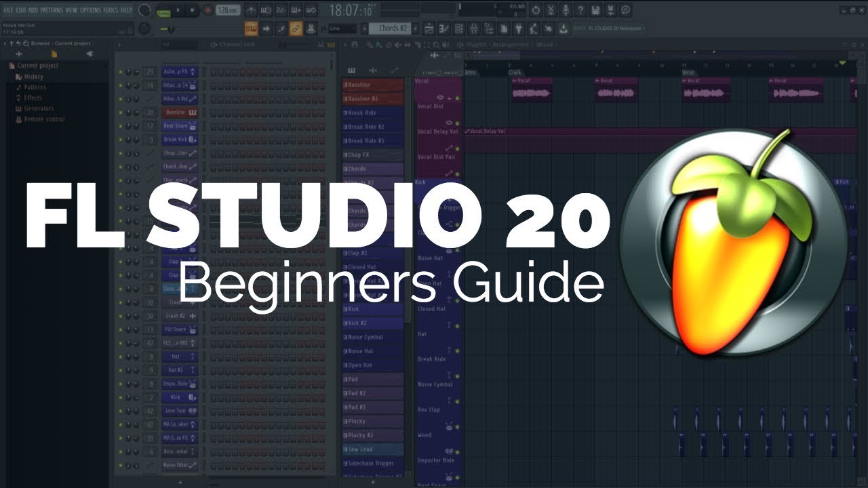Open the Line snap dropdown
The width and height of the screenshot is (868, 488).
click(x=341, y=28)
